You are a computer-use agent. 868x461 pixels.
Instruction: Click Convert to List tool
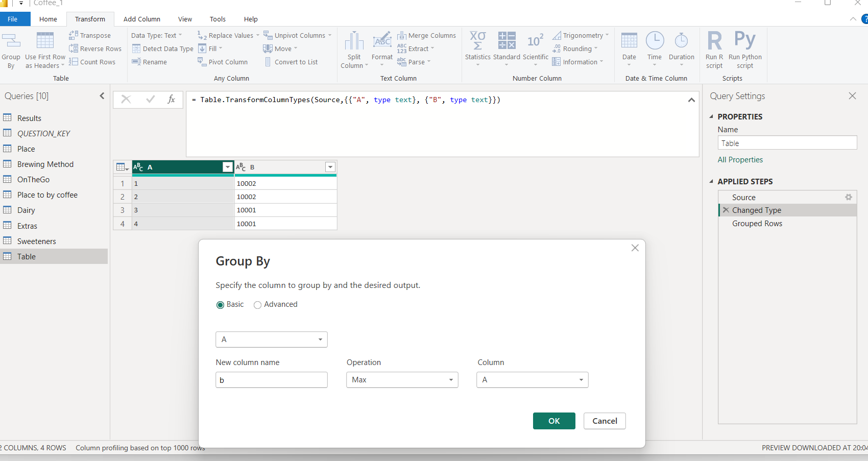[291, 62]
